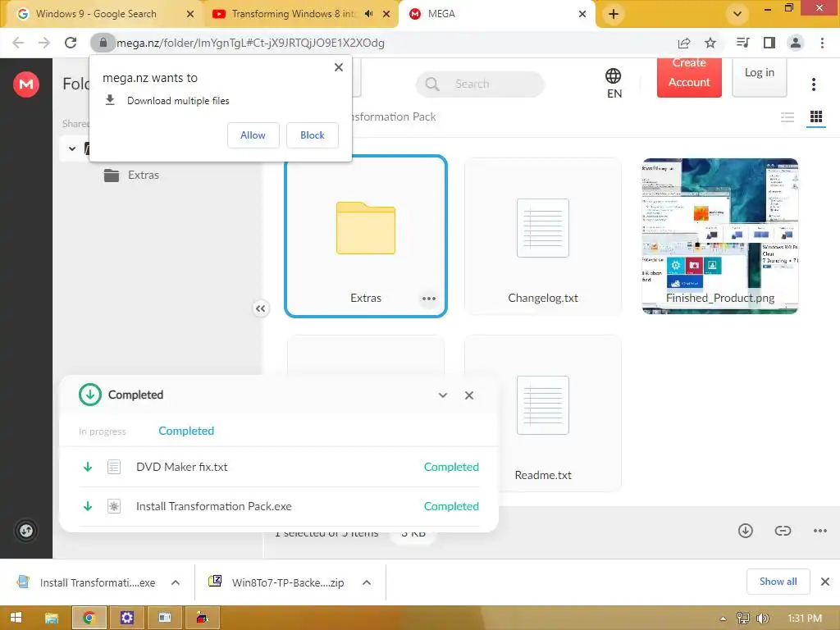Image resolution: width=840 pixels, height=630 pixels.
Task: Switch to the In progress transfers tab
Action: [103, 431]
